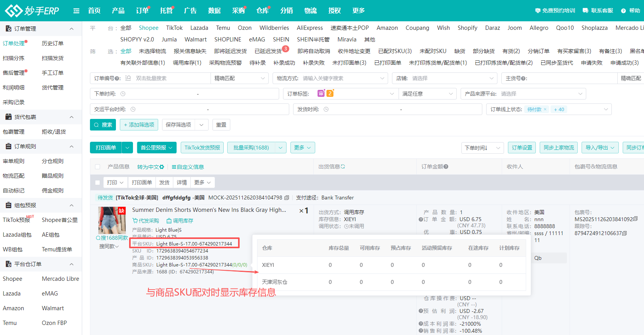Click the help icon beside 订单编号 label
This screenshot has width=644, height=335.
click(x=117, y=79)
